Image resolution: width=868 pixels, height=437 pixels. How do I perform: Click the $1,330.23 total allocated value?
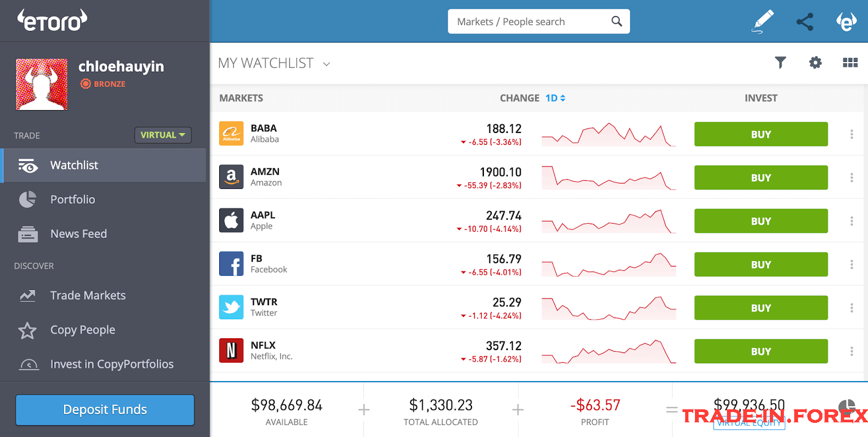[441, 405]
